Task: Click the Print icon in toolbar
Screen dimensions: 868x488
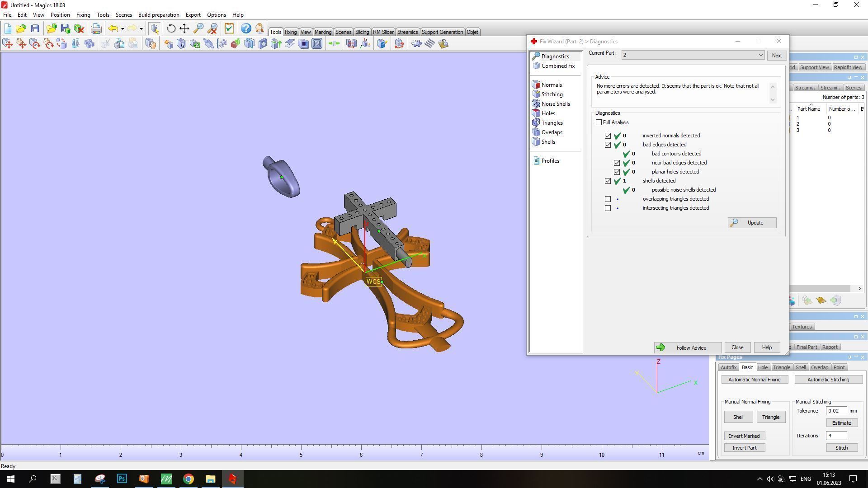Action: click(x=96, y=29)
